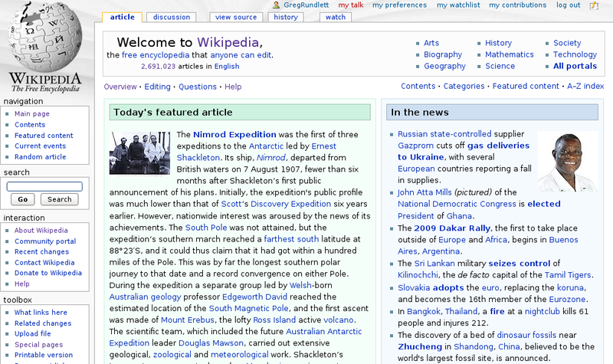Open the Nimrod Expedition group photo thumbnail
Image resolution: width=613 pixels, height=364 pixels.
139,153
